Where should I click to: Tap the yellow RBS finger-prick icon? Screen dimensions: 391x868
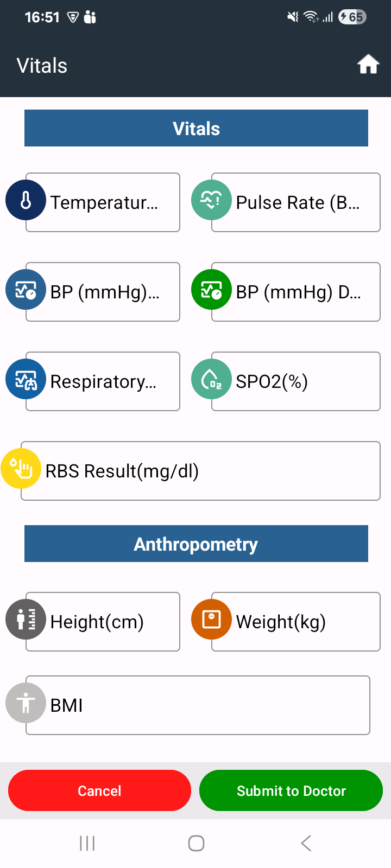coord(21,469)
